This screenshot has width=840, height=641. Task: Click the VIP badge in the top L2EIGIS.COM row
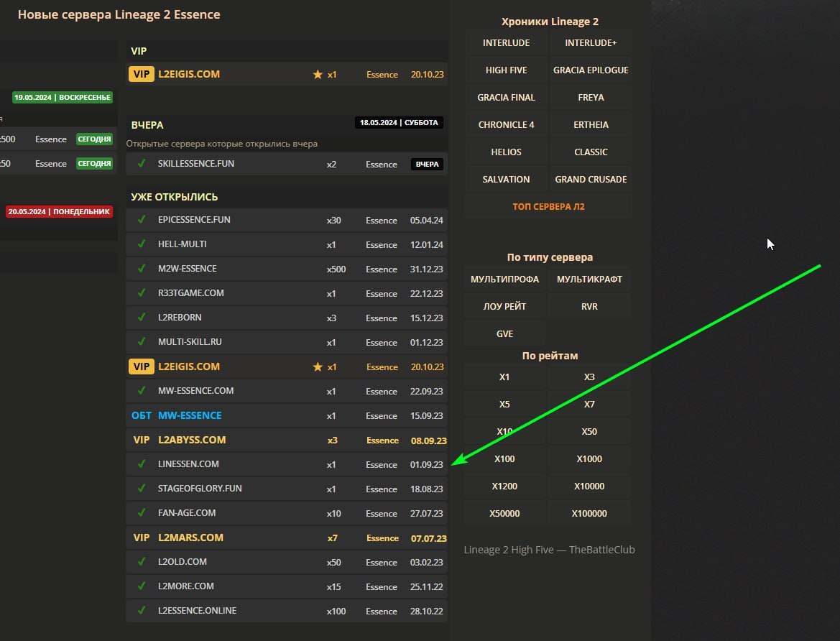(142, 74)
